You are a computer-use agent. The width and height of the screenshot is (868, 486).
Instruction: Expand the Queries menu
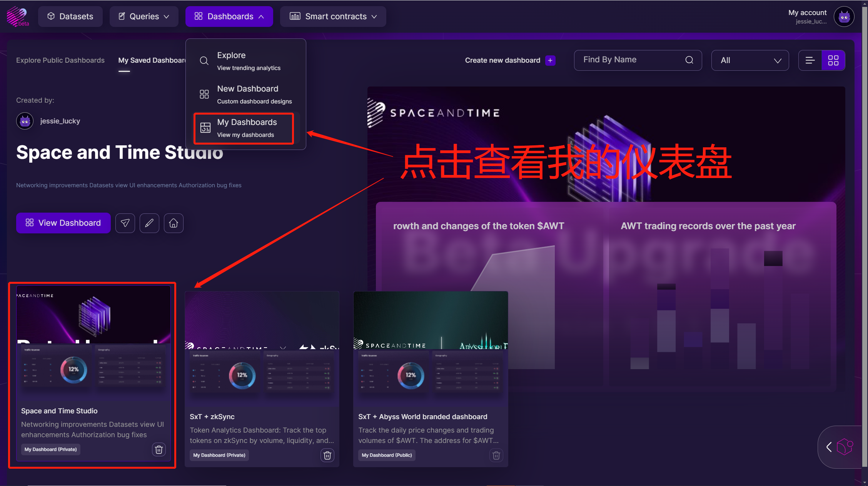(x=144, y=17)
